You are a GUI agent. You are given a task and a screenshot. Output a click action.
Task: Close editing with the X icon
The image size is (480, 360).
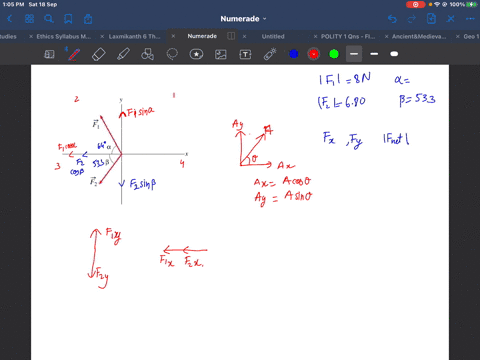pos(451,19)
